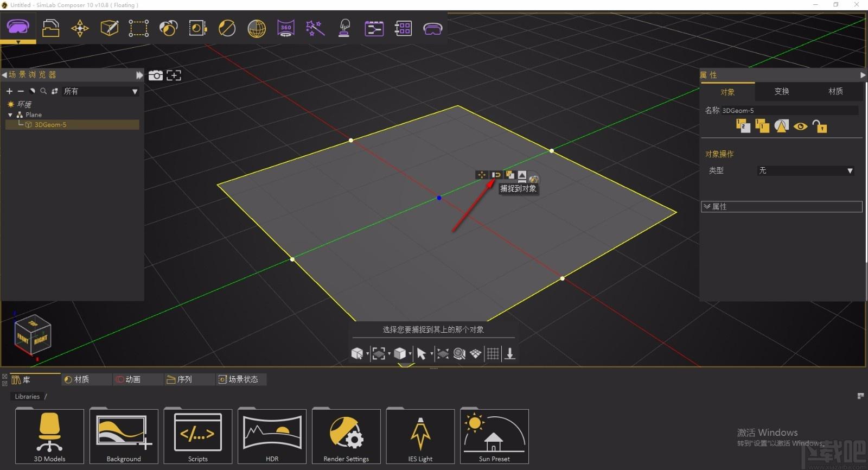The height and width of the screenshot is (470, 868).
Task: Open the materials spheres toolbar icon
Action: pyautogui.click(x=168, y=28)
